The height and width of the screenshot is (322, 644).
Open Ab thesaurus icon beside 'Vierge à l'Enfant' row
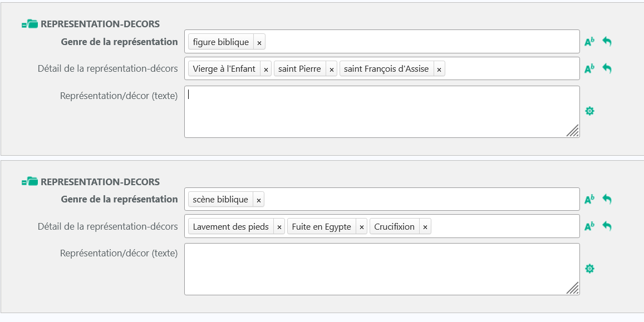(x=589, y=69)
